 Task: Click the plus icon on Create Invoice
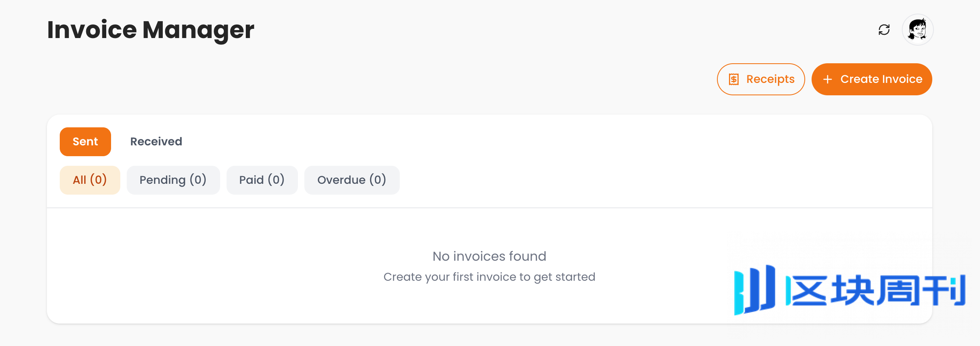827,79
